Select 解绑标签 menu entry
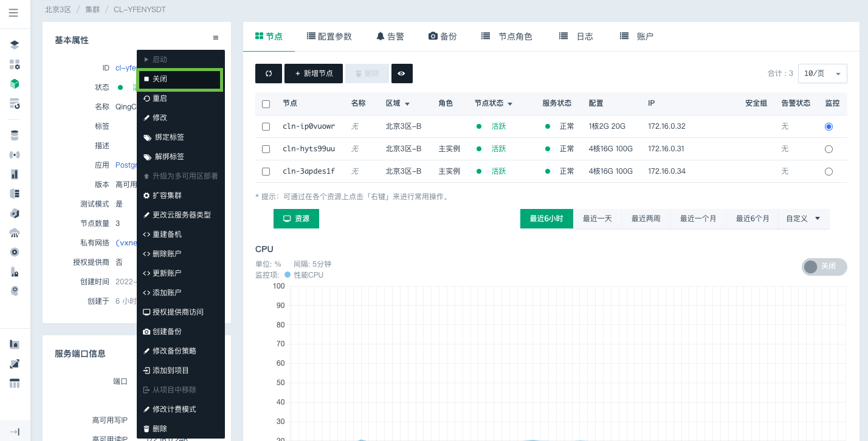868x441 pixels. click(181, 157)
